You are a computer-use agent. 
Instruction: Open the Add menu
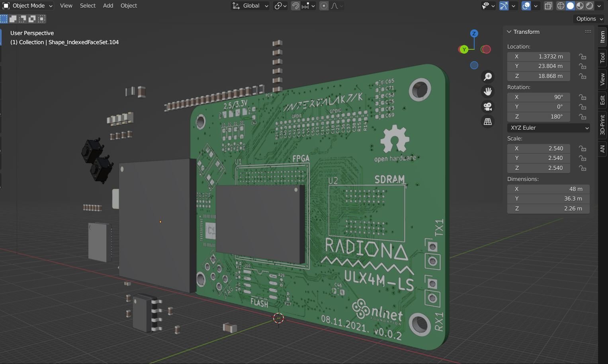pyautogui.click(x=108, y=6)
